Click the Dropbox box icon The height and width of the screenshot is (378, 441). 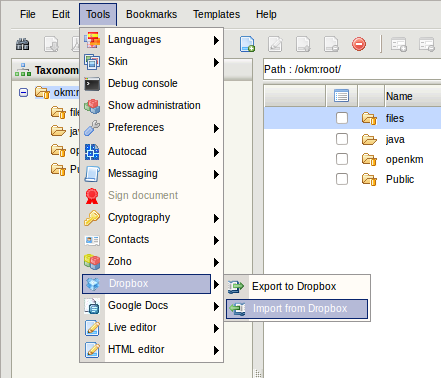click(92, 284)
